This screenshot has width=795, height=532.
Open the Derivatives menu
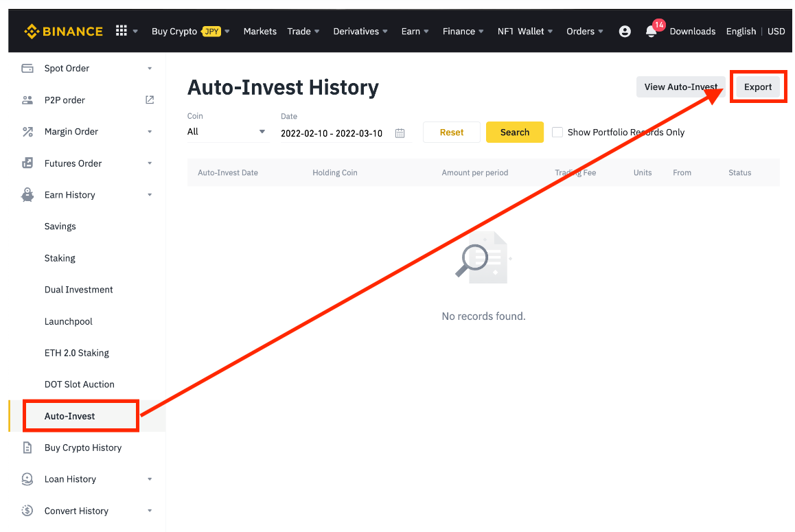click(x=360, y=32)
